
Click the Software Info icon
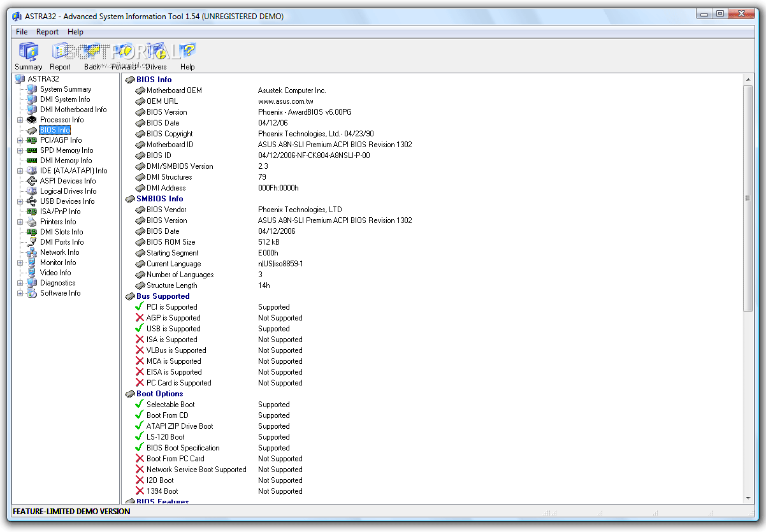(32, 293)
